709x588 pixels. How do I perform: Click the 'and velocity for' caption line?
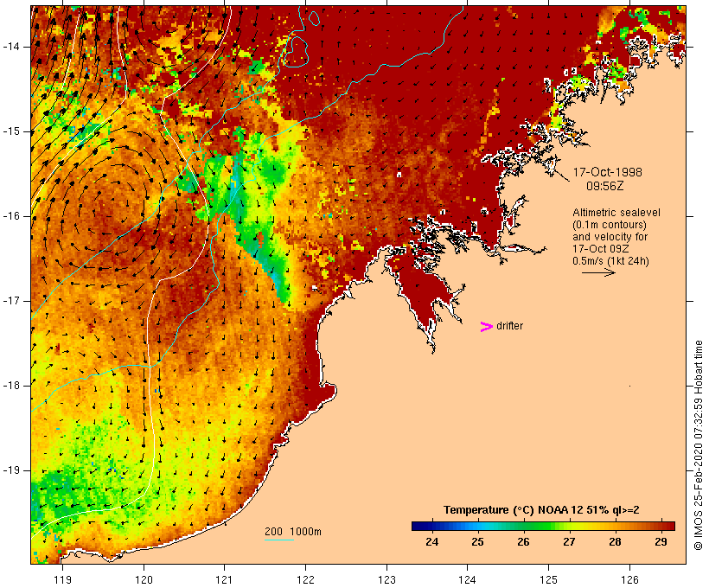click(x=610, y=237)
